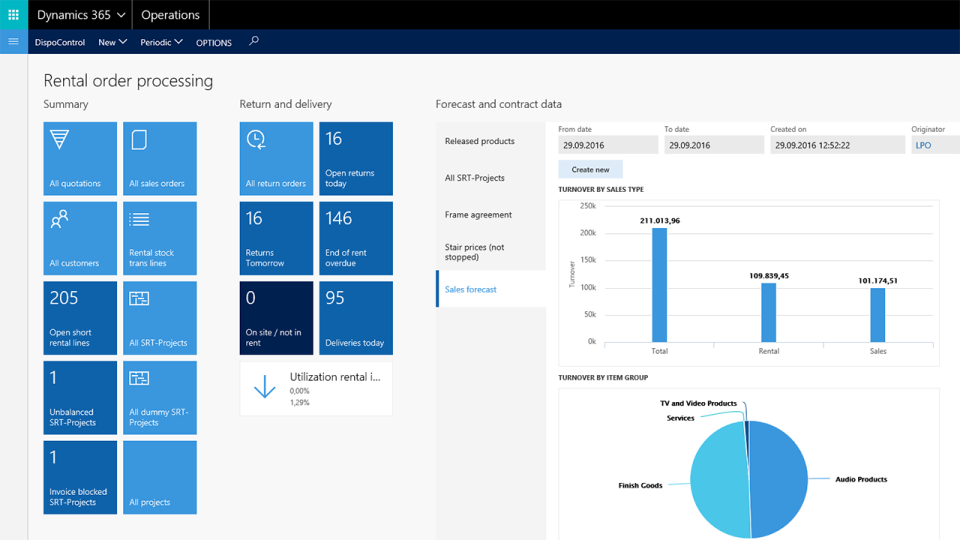Expand the Periodic menu dropdown

[161, 42]
